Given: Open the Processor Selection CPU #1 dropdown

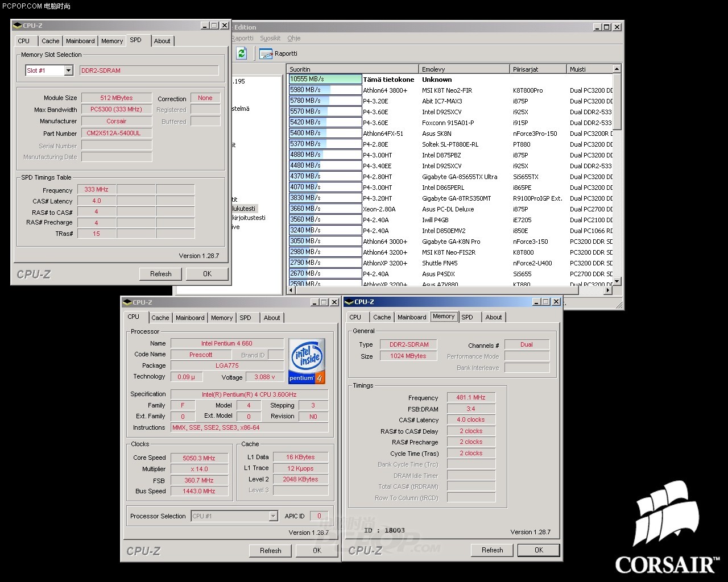Looking at the screenshot, I should point(234,516).
